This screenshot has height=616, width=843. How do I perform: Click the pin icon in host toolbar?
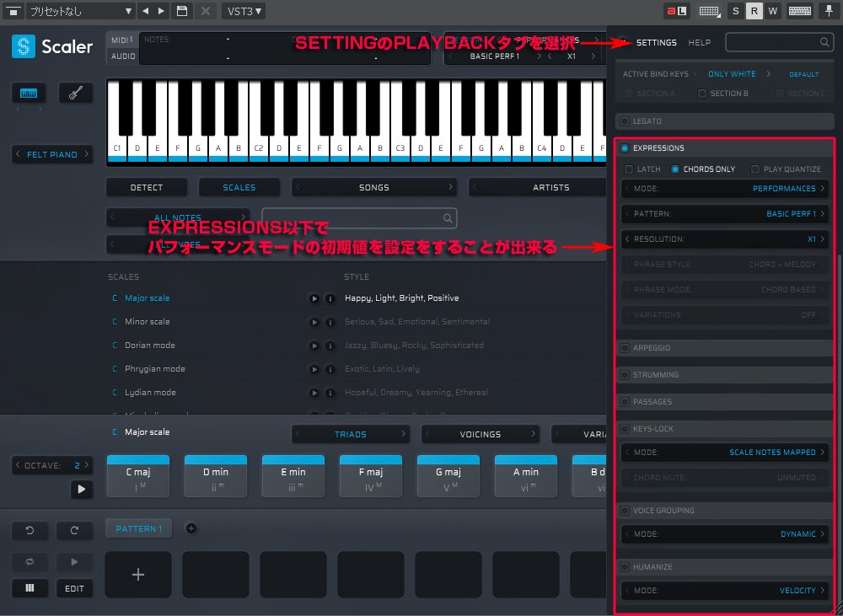point(829,11)
